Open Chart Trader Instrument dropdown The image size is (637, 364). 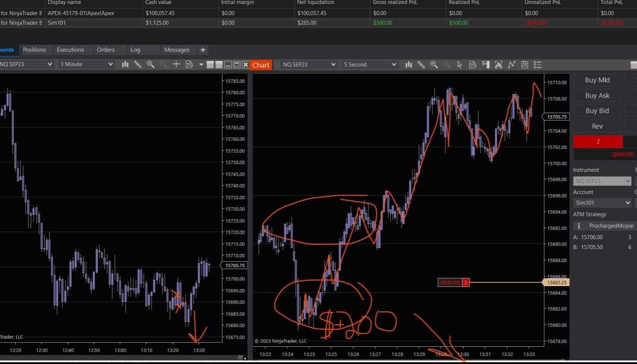click(x=602, y=181)
